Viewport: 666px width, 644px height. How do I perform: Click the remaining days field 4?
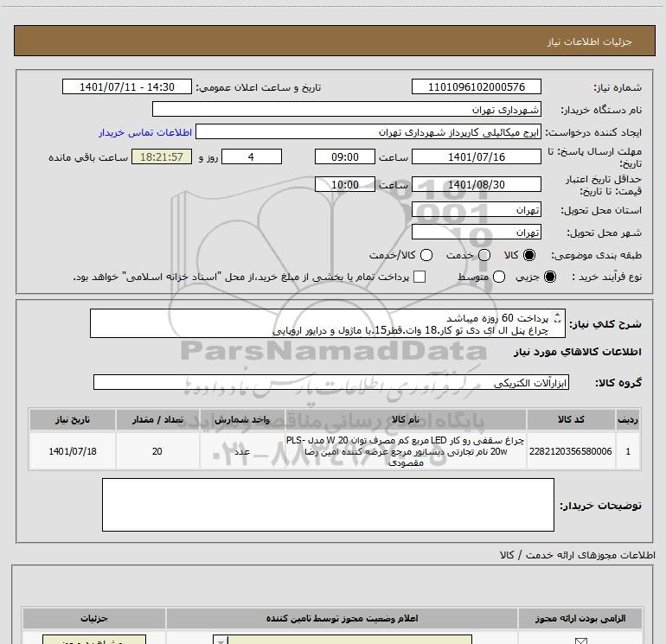[x=252, y=156]
